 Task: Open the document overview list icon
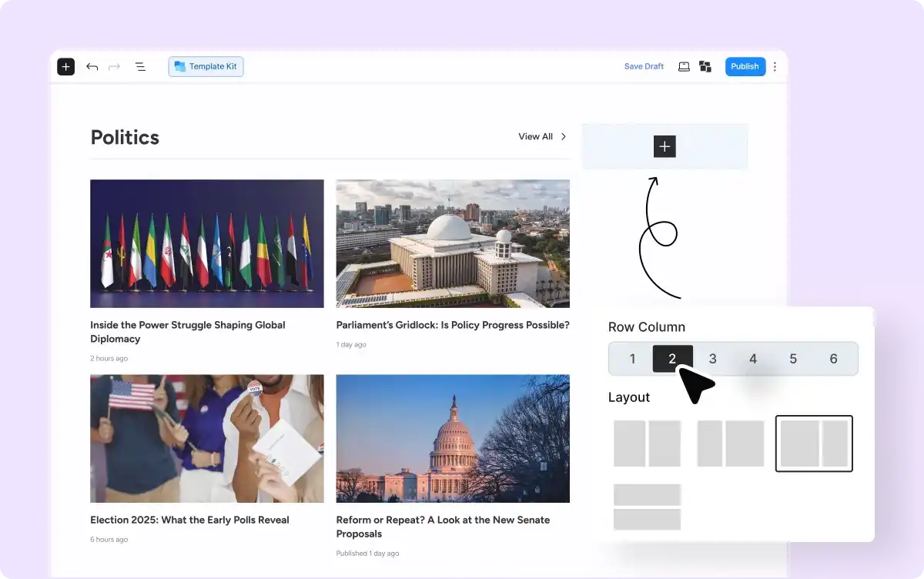[x=140, y=67]
